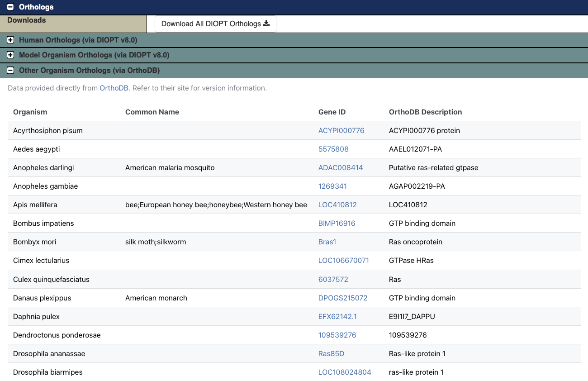Viewport: 588px width, 381px height.
Task: Open the Ras85D link for Drosophila ananassae
Action: [331, 353]
